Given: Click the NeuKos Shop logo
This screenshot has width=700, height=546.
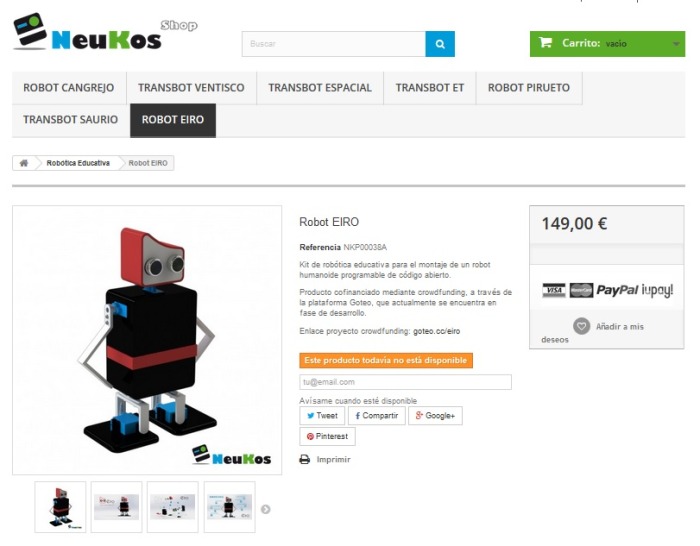Looking at the screenshot, I should 105,32.
